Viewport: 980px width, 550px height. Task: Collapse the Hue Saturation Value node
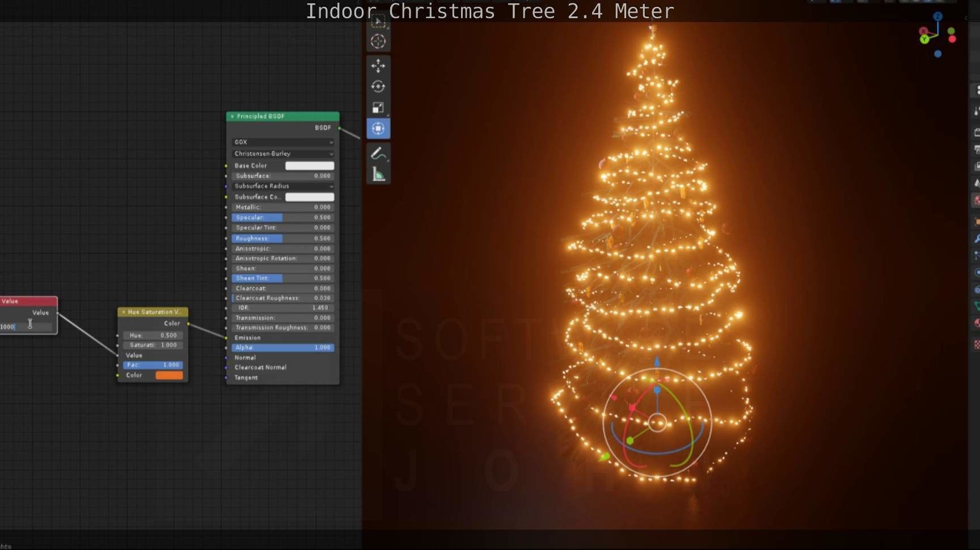(x=124, y=312)
